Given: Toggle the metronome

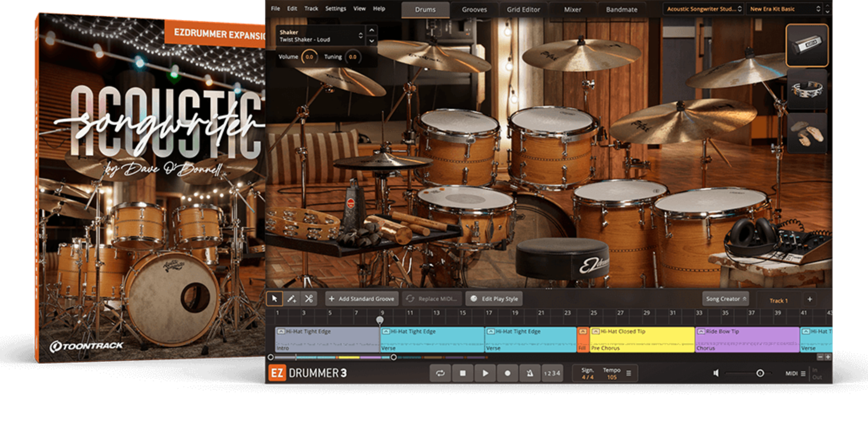Looking at the screenshot, I should [530, 373].
